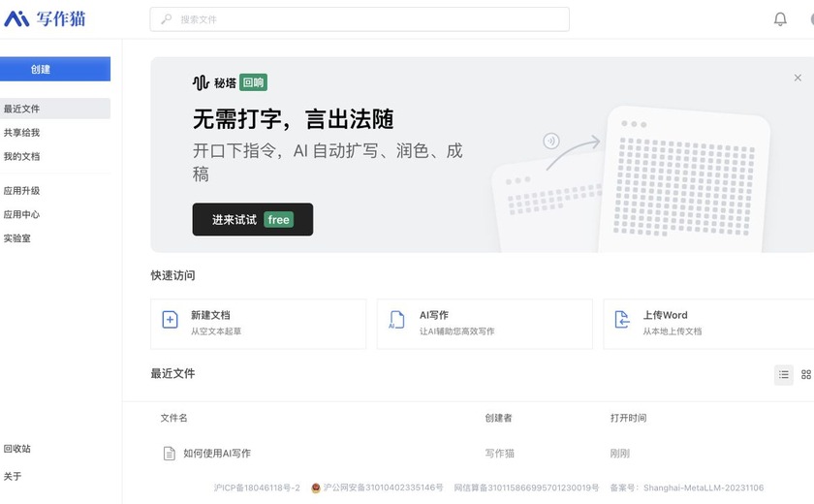Image resolution: width=814 pixels, height=504 pixels.
Task: Go to 应用升级
Action: click(x=21, y=191)
